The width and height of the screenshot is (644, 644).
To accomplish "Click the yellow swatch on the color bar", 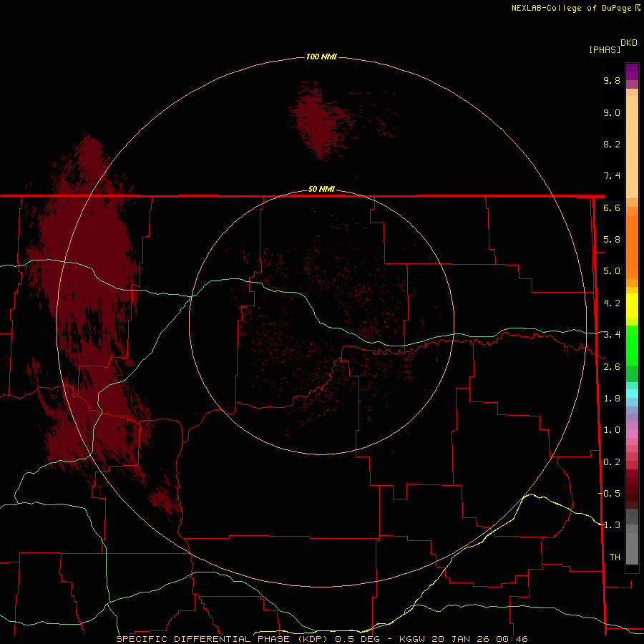I will point(632,306).
